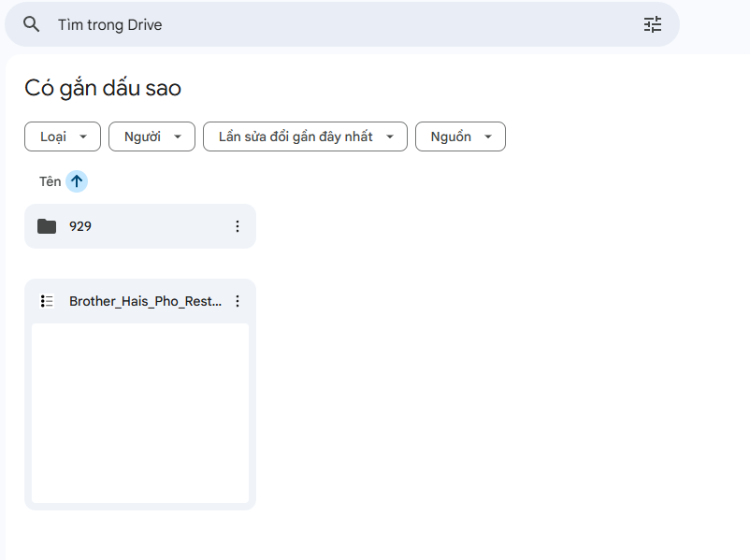Screen dimensions: 750x560
Task: Open three-dot menu for Brother_Hais_Pho_Rest file
Action: (x=237, y=301)
